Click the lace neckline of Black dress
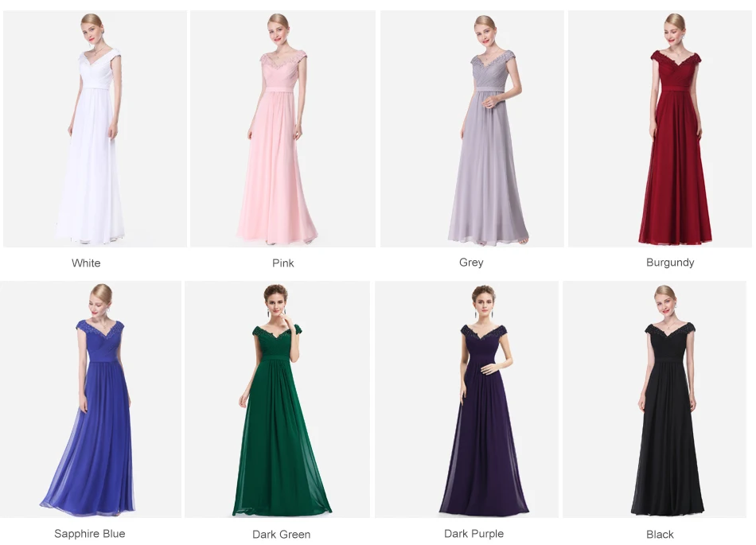Viewport: 756px width, 545px height. pos(670,330)
